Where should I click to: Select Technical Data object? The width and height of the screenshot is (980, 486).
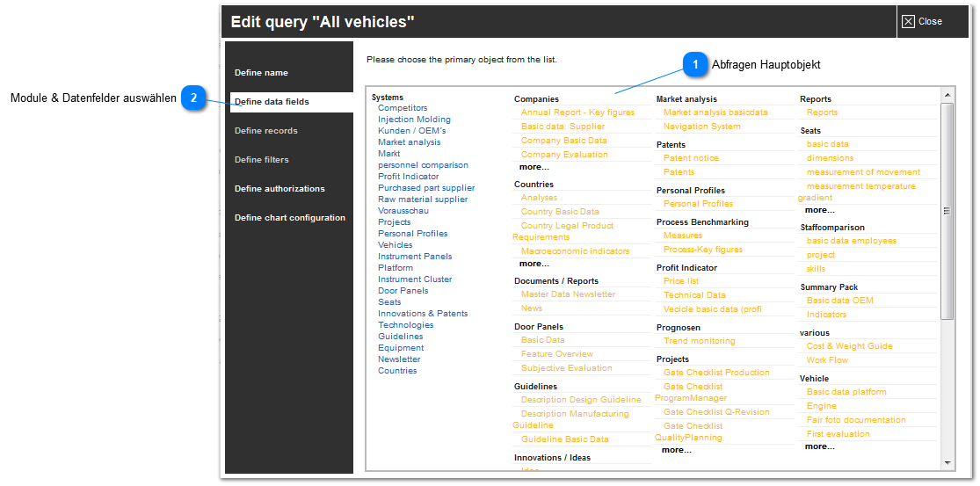[x=695, y=294]
